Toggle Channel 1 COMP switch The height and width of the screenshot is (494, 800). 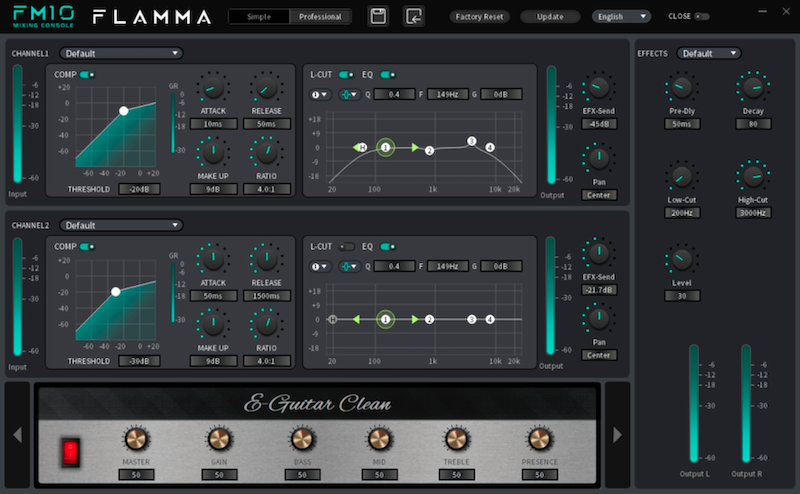point(87,74)
